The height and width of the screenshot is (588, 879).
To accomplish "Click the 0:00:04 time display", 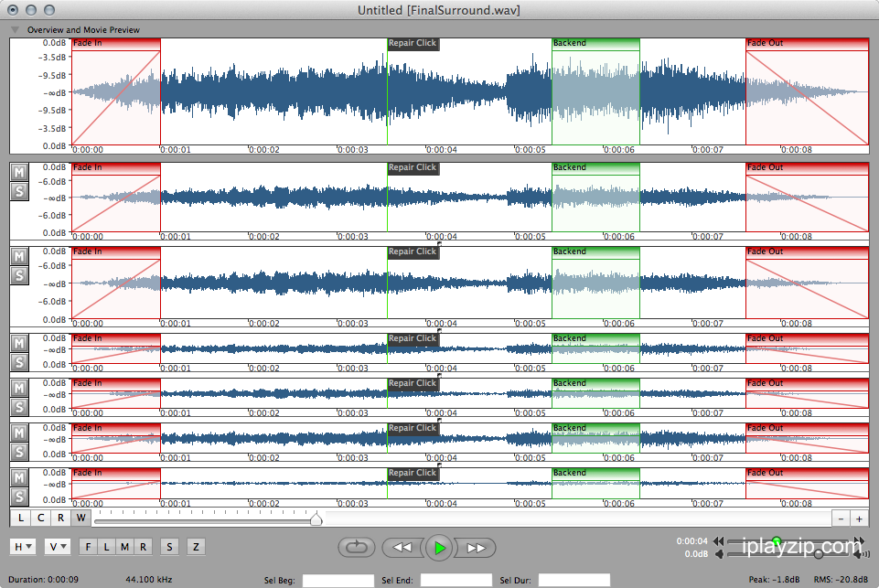I will [691, 541].
